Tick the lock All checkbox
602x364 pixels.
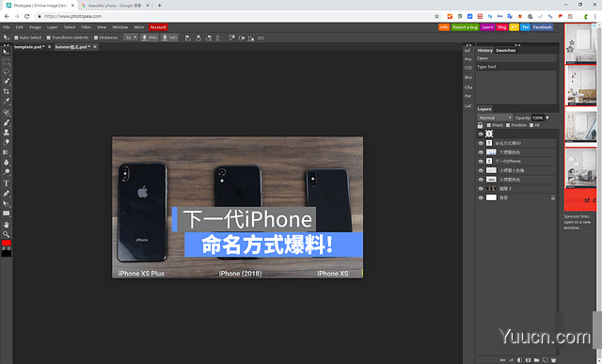tap(531, 125)
